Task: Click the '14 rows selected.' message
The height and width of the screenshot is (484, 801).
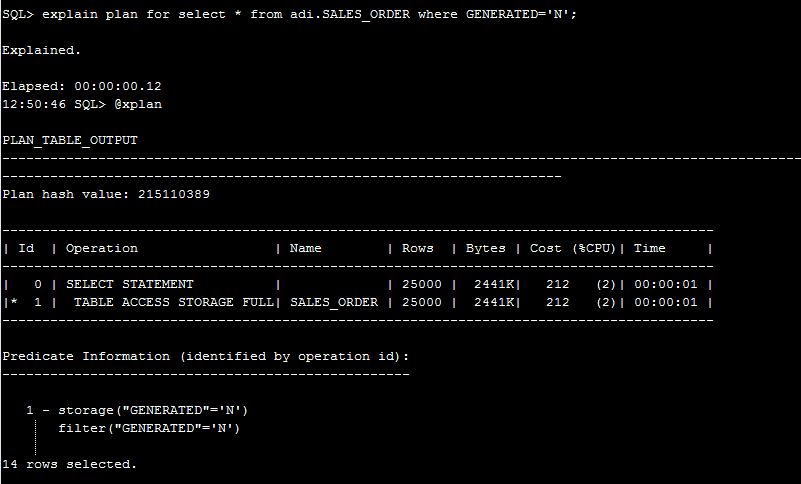Action: click(x=70, y=464)
